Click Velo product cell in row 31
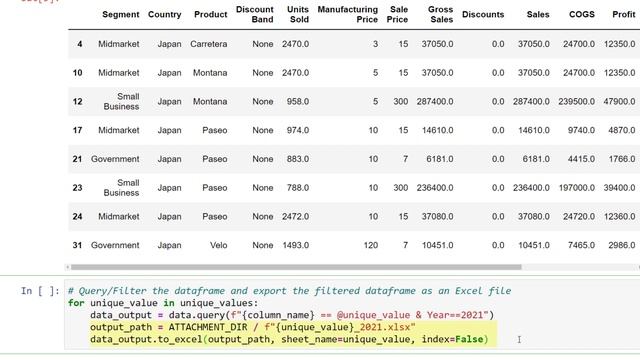 point(218,245)
